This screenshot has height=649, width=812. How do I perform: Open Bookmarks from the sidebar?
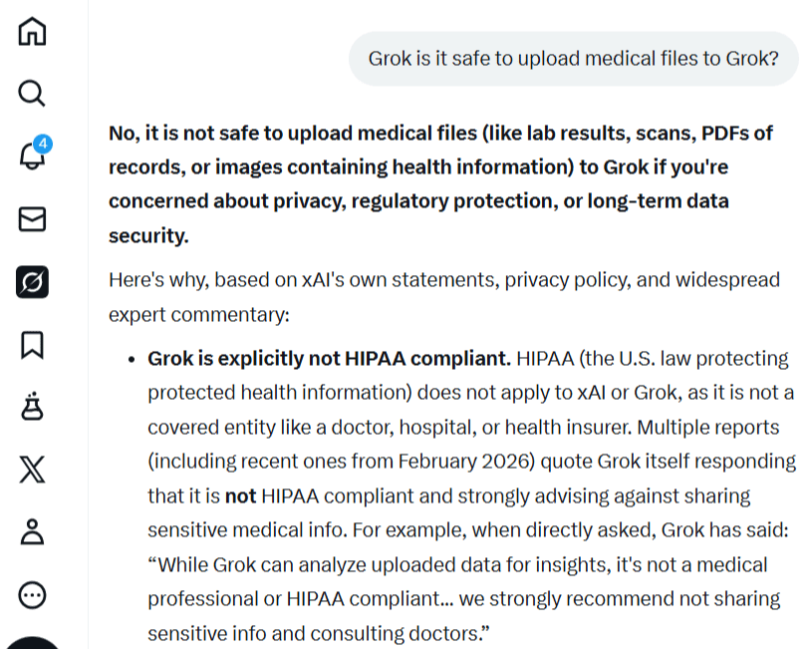coord(32,345)
